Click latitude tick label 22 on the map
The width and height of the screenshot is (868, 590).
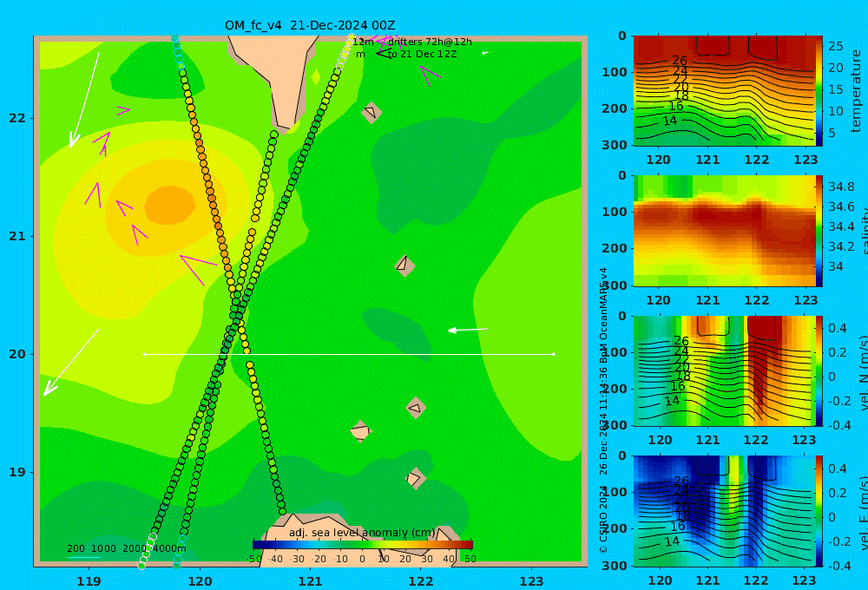pos(17,118)
